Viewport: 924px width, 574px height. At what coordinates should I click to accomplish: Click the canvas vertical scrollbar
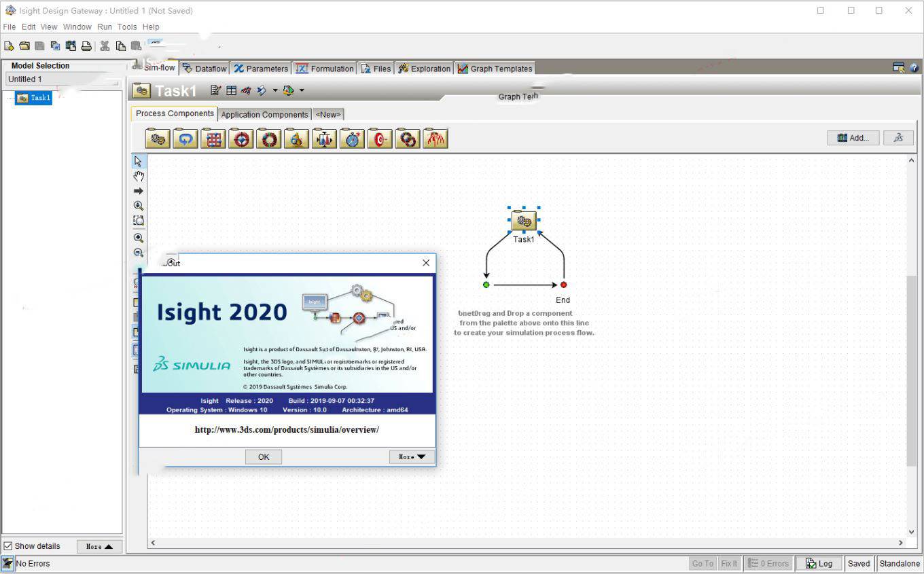pos(912,370)
